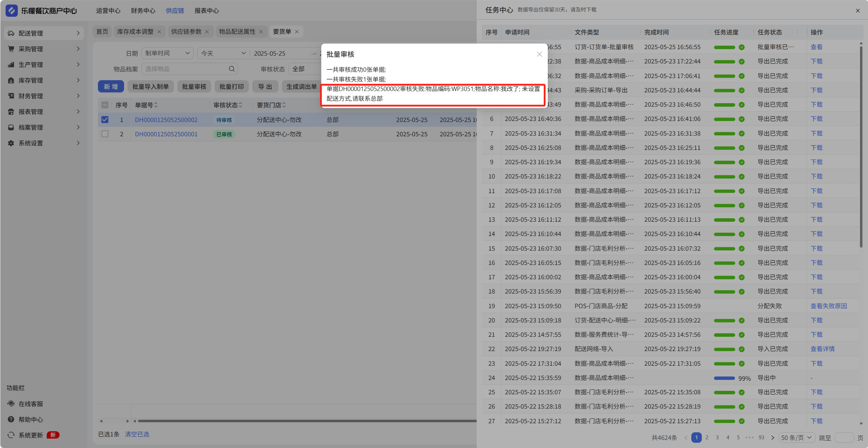Click the 生产管理 icon in sidebar
Image resolution: width=868 pixels, height=448 pixels.
pos(11,64)
